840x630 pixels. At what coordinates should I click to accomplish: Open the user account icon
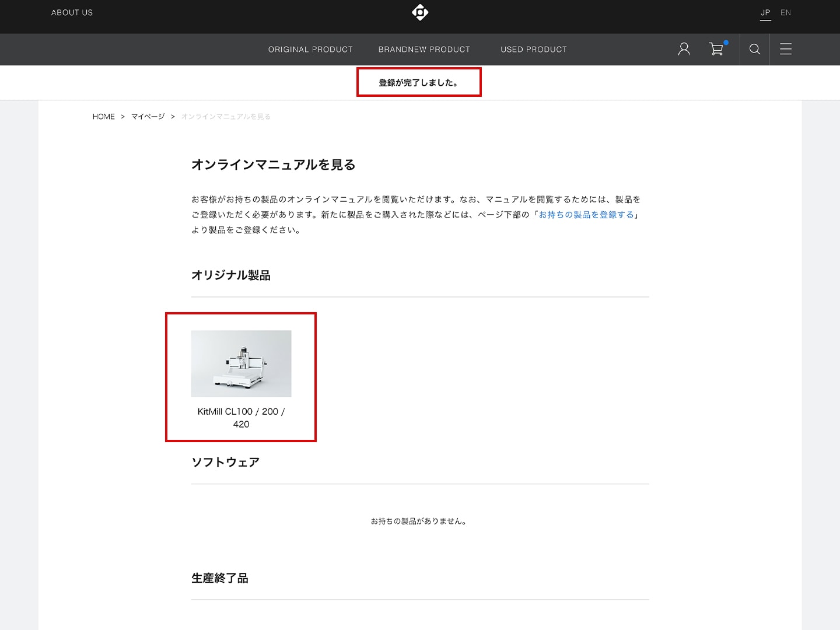[684, 49]
